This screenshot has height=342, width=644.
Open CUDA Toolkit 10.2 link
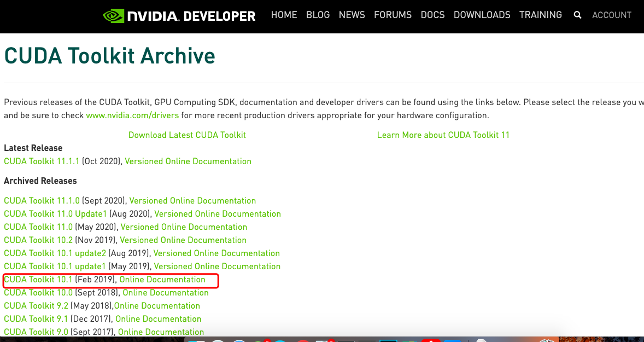(x=38, y=240)
